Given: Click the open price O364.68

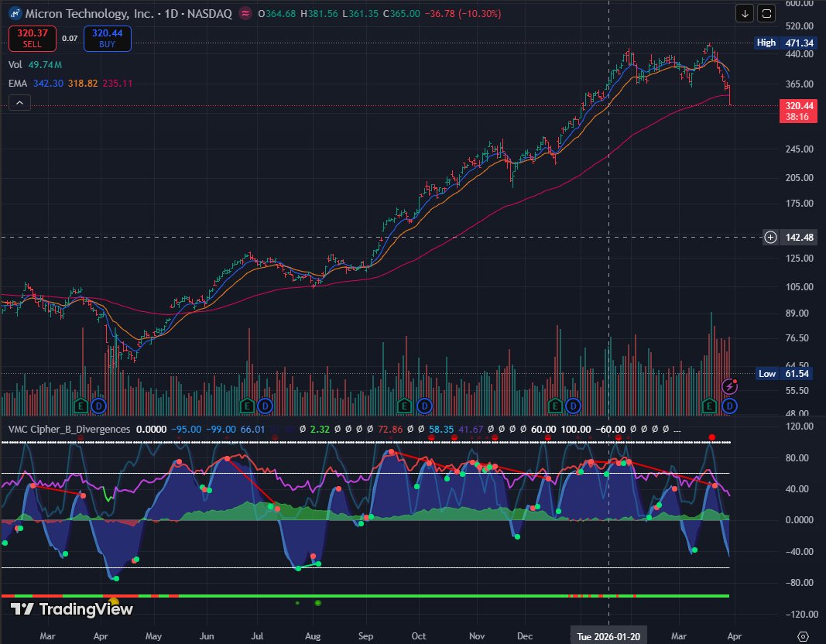Looking at the screenshot, I should tap(276, 14).
